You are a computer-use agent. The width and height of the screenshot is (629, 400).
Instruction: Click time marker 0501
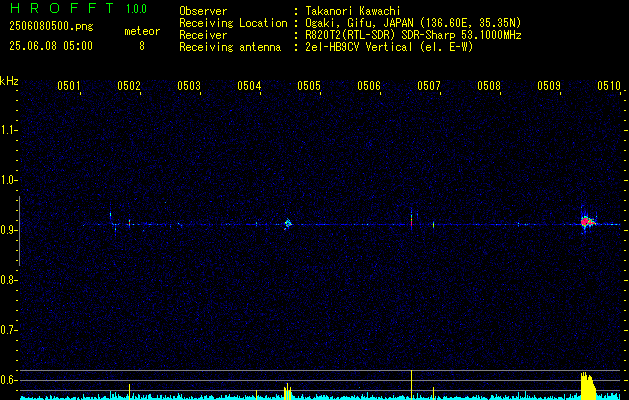tap(69, 85)
